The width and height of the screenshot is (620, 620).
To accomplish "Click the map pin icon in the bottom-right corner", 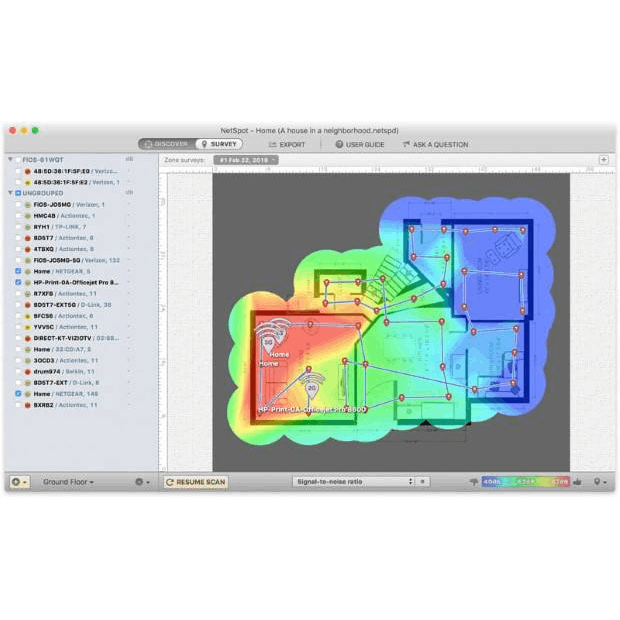I will [x=597, y=482].
